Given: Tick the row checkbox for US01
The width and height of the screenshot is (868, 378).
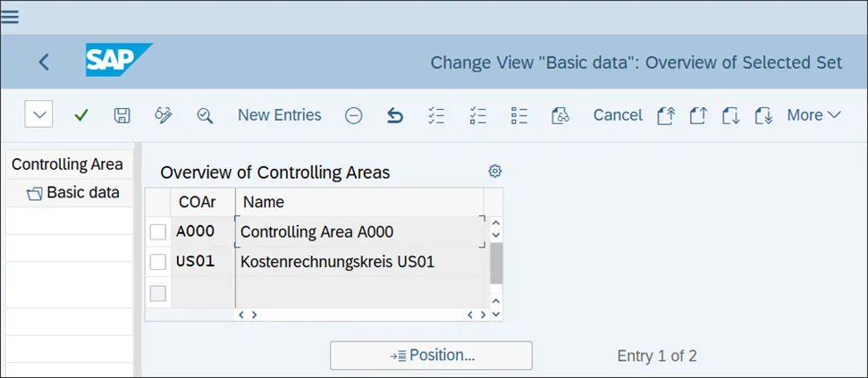Looking at the screenshot, I should 158,262.
